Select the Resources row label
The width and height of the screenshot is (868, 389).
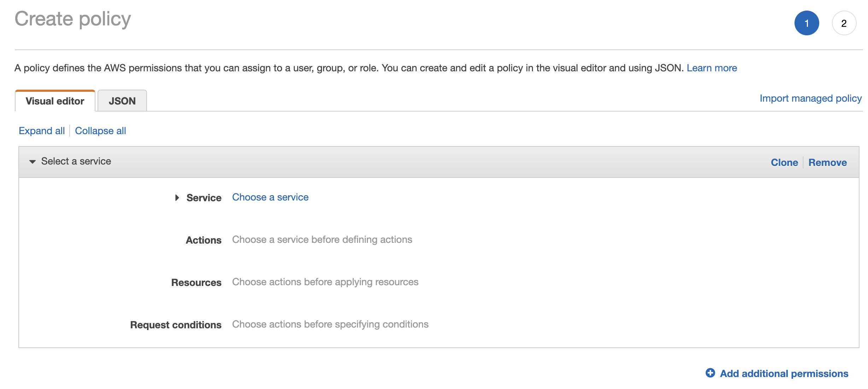(x=196, y=282)
